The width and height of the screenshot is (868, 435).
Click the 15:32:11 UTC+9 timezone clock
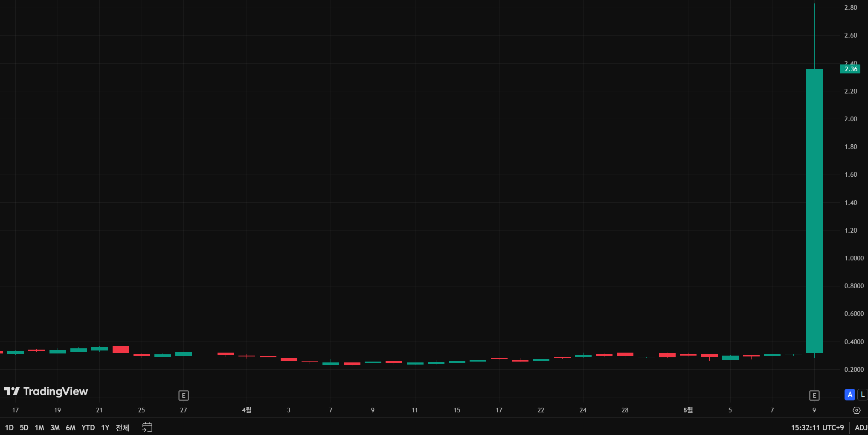click(x=817, y=427)
